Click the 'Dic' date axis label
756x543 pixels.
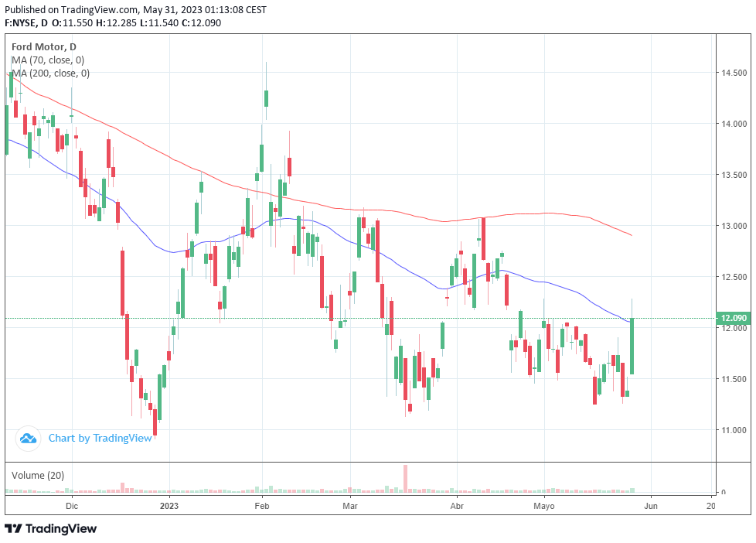point(72,506)
